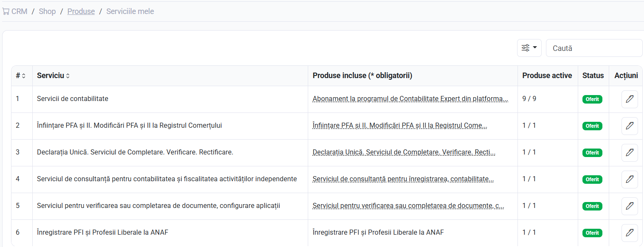Click Oferit badge for Înregistrare PFI row

[592, 233]
